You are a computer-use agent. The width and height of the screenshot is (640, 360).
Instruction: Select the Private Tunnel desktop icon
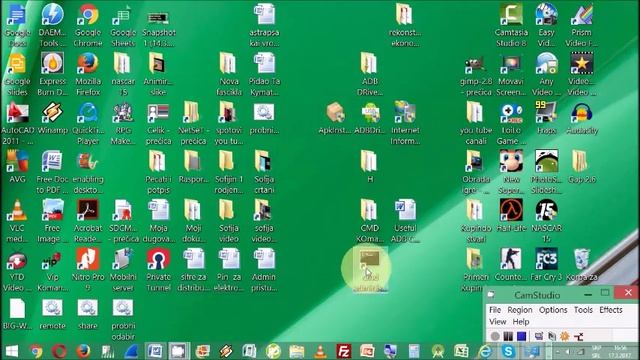(x=158, y=270)
